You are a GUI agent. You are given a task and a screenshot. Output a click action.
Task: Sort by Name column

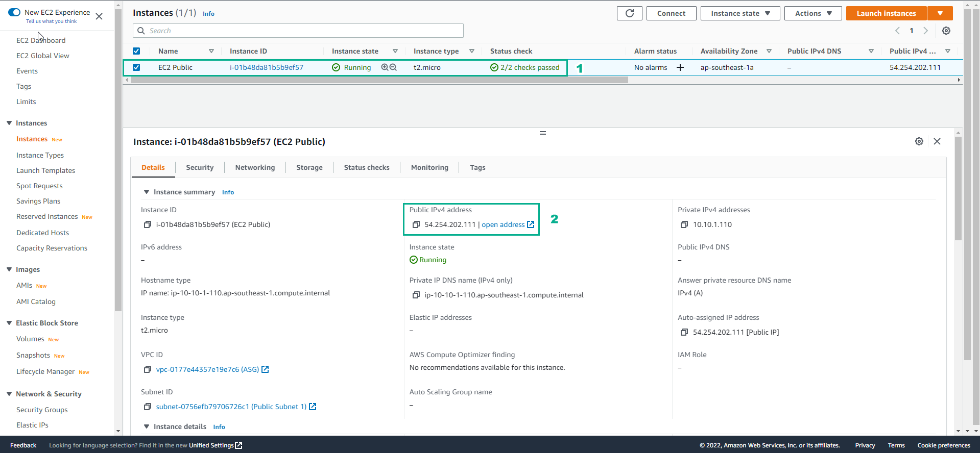(211, 51)
